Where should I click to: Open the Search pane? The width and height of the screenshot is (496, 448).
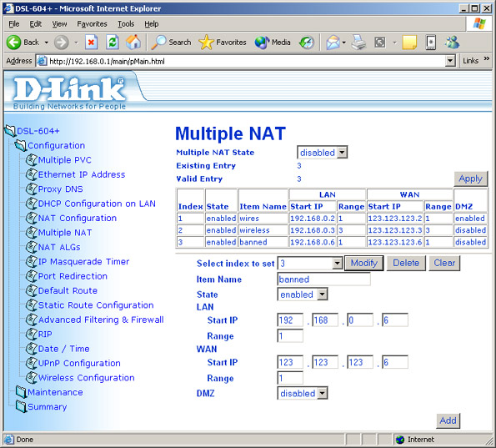pyautogui.click(x=171, y=42)
